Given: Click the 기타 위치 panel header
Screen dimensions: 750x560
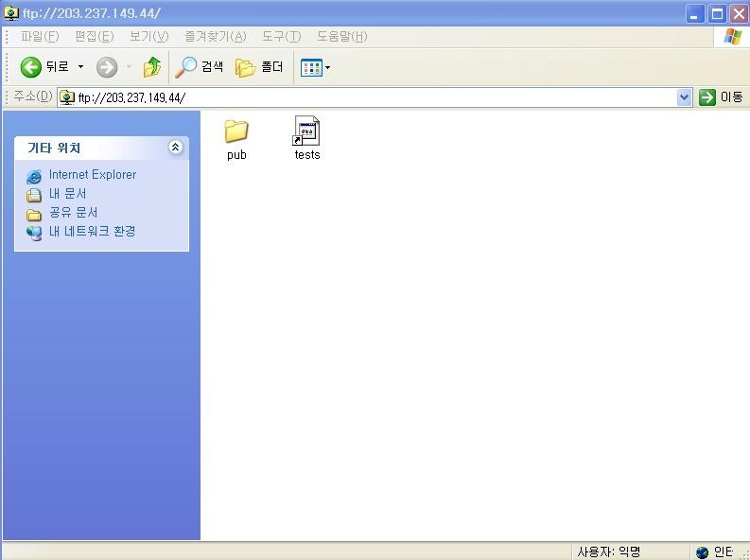Looking at the screenshot, I should pyautogui.click(x=101, y=148).
